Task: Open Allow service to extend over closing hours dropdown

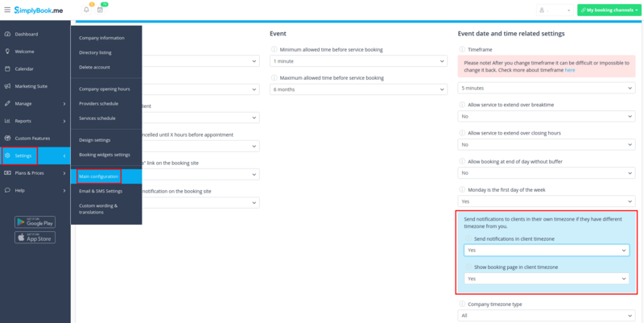Action: pyautogui.click(x=547, y=145)
